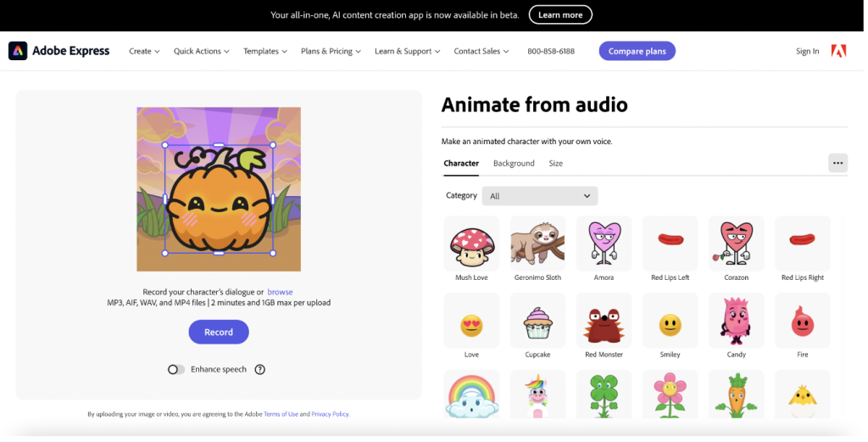Open the Terms of Use link
This screenshot has width=868, height=442.
click(281, 414)
